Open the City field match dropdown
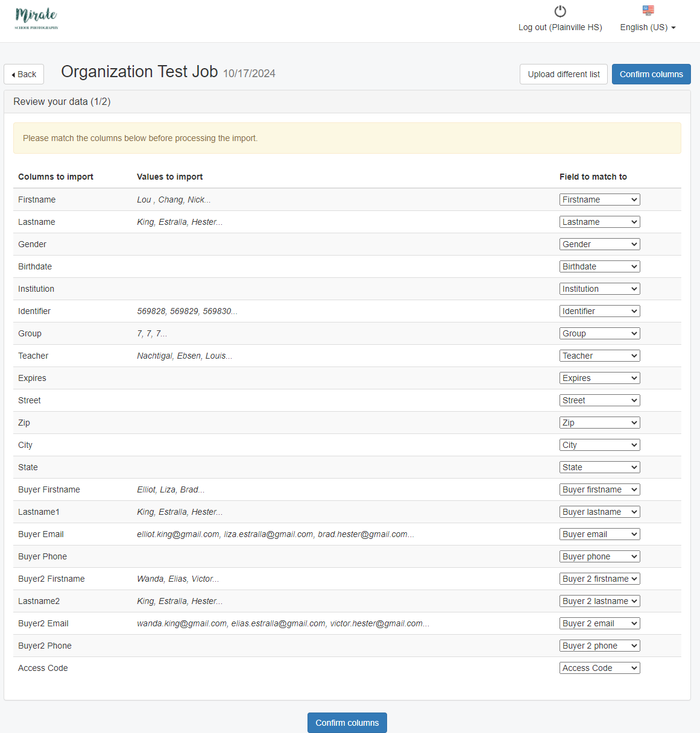The height and width of the screenshot is (733, 700). click(x=599, y=445)
